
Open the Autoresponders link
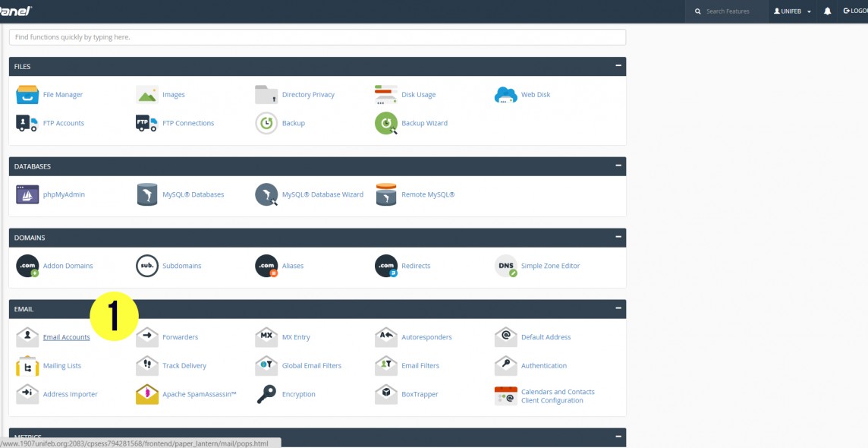click(426, 337)
